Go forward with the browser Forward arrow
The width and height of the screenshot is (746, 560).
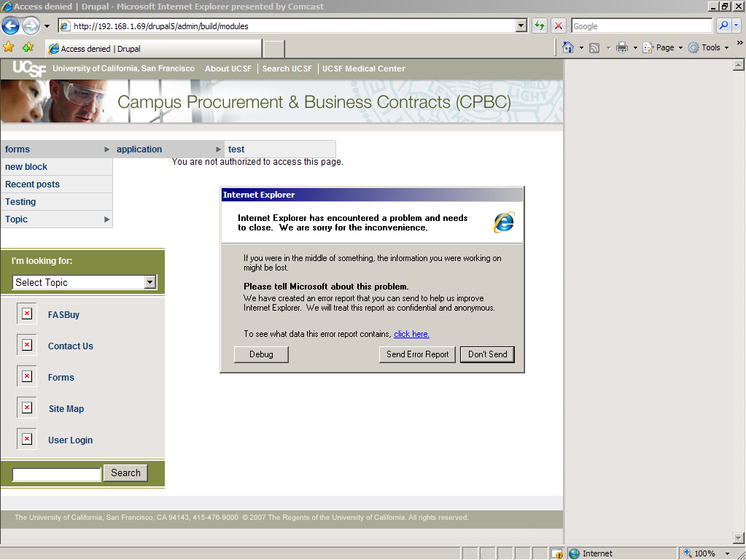click(31, 26)
